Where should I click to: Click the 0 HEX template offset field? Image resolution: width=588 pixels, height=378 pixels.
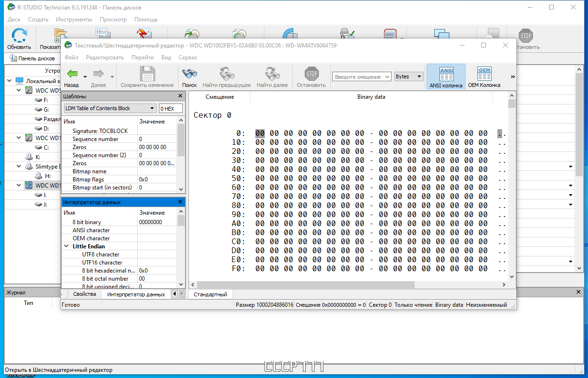(171, 108)
